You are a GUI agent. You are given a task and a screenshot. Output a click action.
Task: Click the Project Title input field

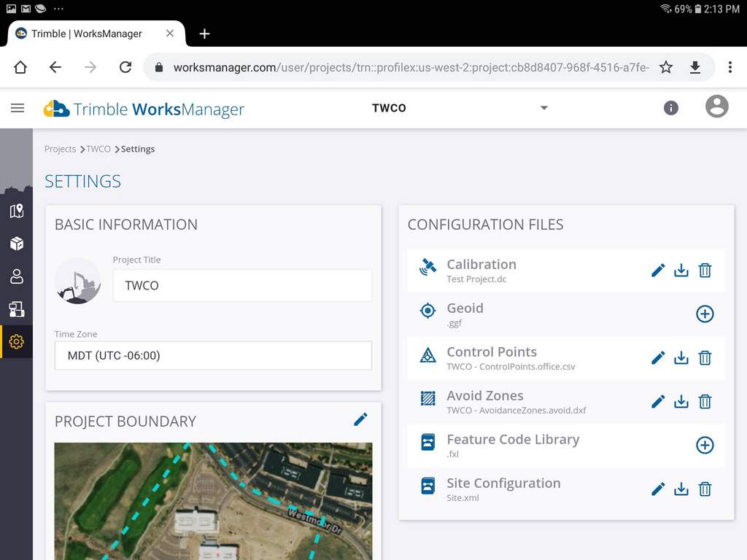[x=242, y=285]
